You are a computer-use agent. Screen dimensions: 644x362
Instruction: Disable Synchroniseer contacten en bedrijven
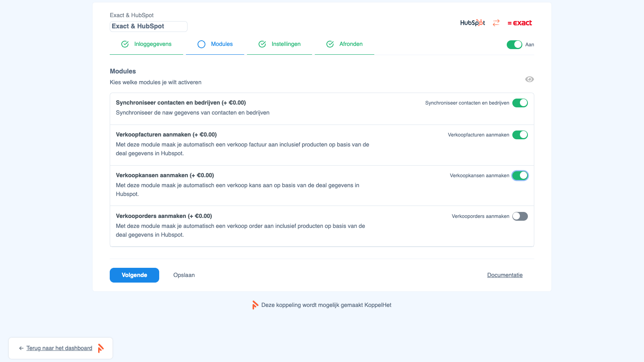tap(520, 103)
